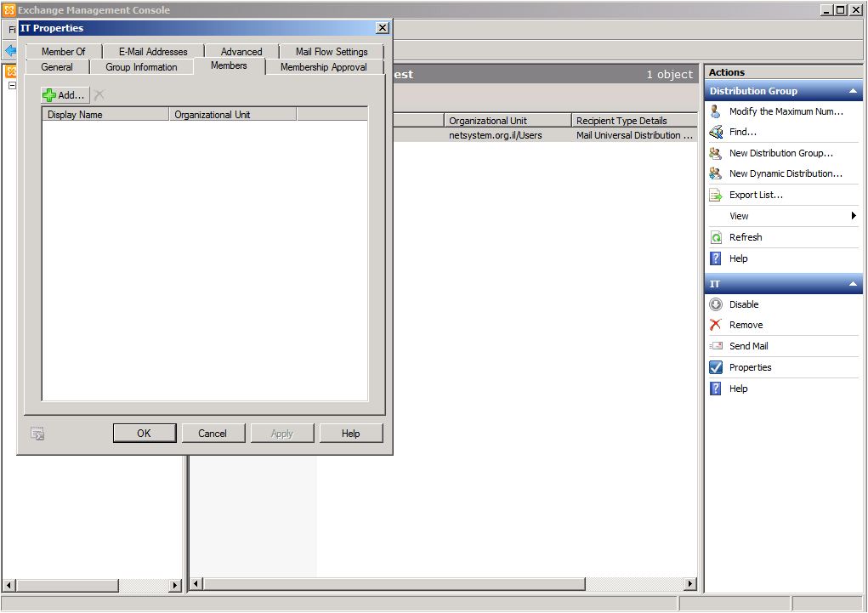Select the General tab

click(x=56, y=67)
